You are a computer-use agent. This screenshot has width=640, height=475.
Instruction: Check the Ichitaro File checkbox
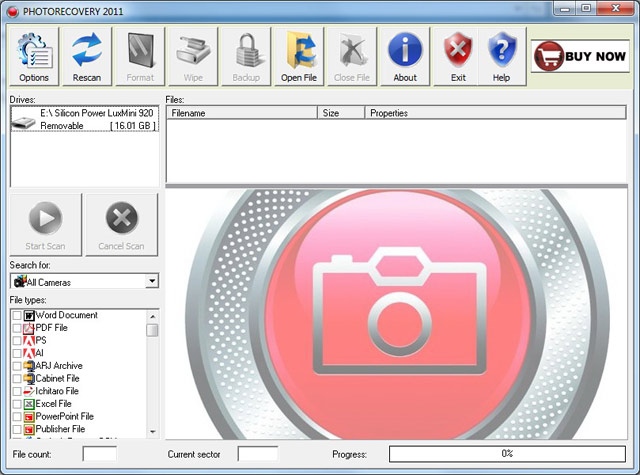(x=17, y=391)
